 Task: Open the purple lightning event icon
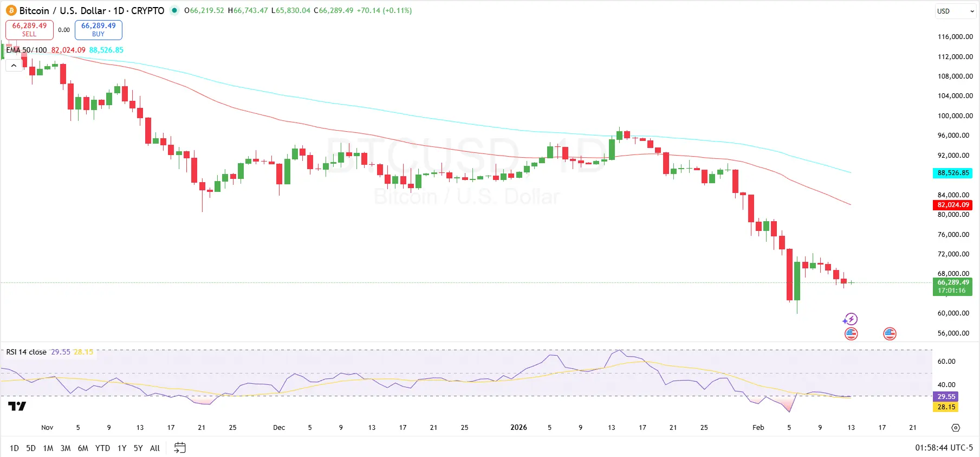coord(851,319)
